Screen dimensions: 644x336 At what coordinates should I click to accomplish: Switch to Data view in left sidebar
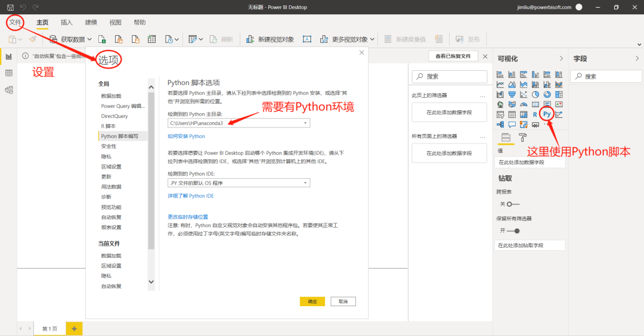pyautogui.click(x=8, y=73)
